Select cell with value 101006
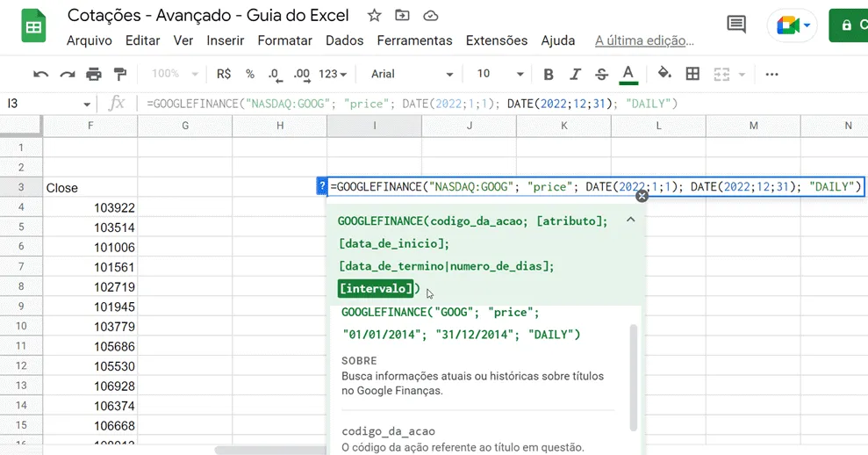 90,247
